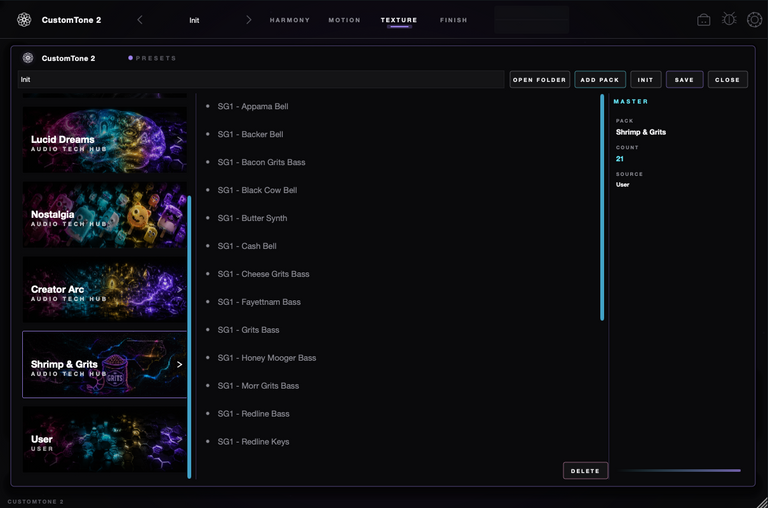Screen dimensions: 768x508
Task: Click the ADD PACK button
Action: [600, 79]
